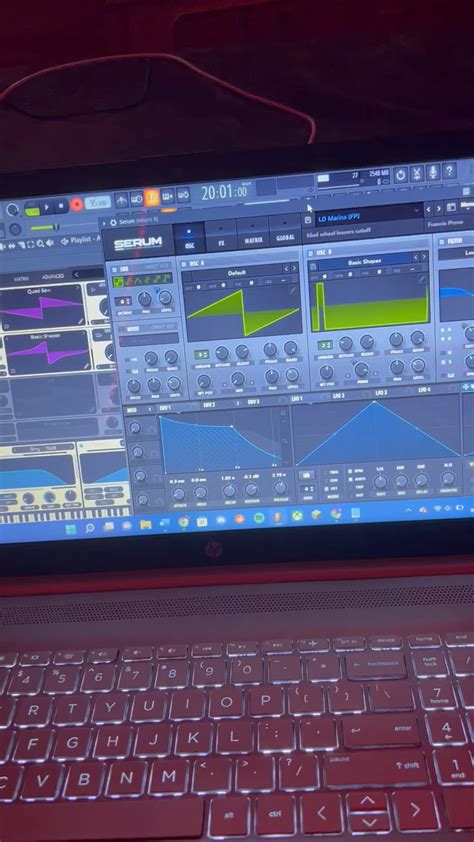
Task: Toggle NOISE oscillator enable switch
Action: click(x=122, y=329)
